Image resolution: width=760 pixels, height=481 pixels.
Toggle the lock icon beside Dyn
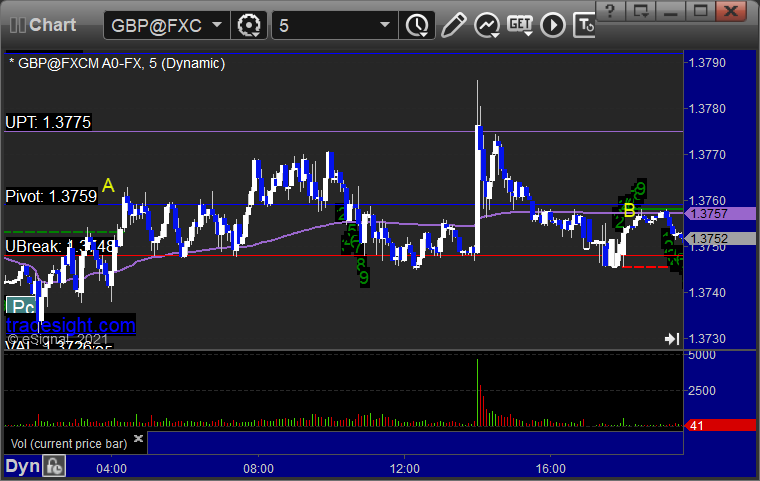54,466
